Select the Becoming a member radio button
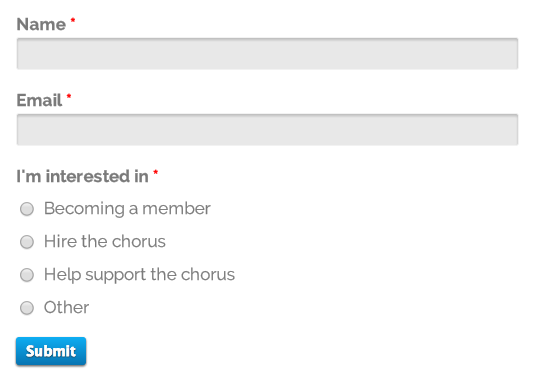The height and width of the screenshot is (382, 538). (27, 209)
